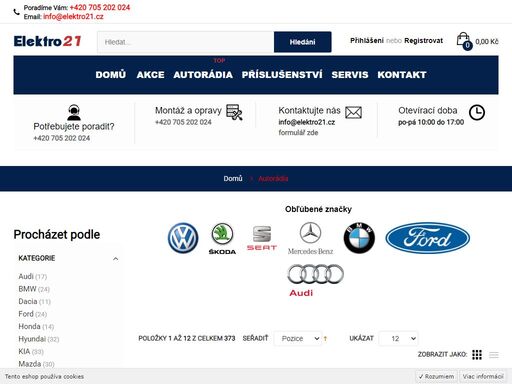Click the envelope icon by Kontaktujte nás

click(x=353, y=113)
